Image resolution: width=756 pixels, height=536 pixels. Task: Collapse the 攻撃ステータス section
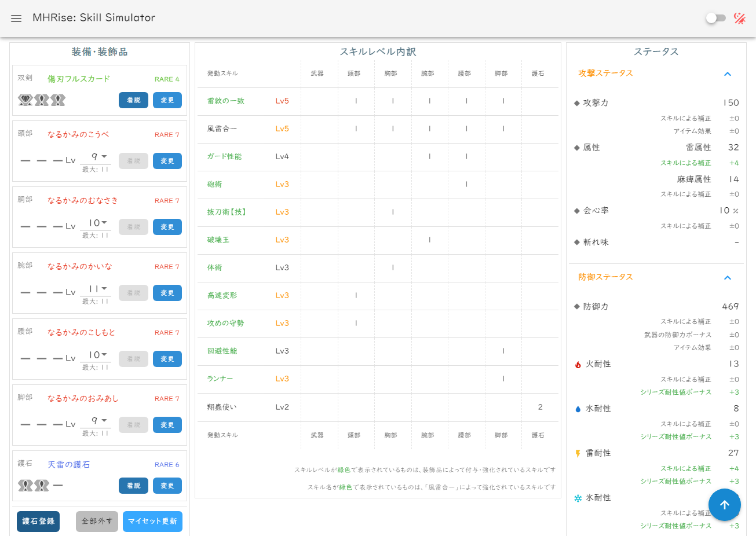pos(727,74)
